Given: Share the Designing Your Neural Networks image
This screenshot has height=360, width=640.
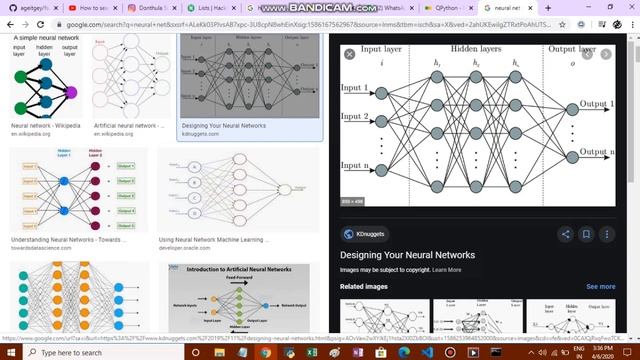Looking at the screenshot, I should 565,234.
